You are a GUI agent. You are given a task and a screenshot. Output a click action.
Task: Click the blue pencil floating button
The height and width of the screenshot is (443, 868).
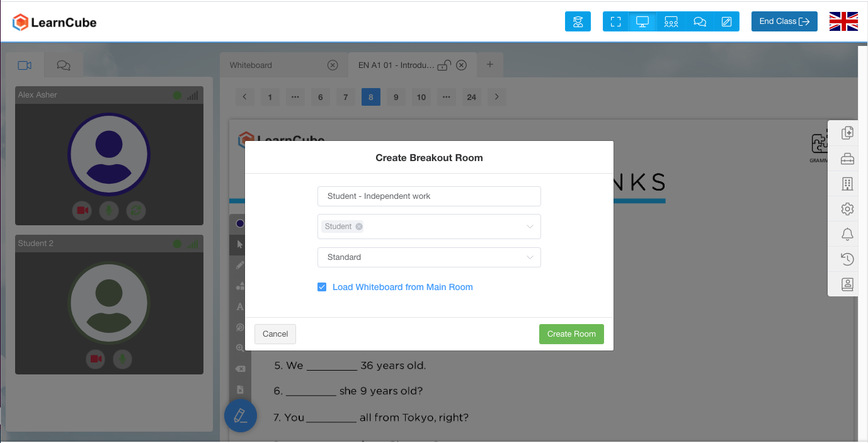pyautogui.click(x=240, y=415)
